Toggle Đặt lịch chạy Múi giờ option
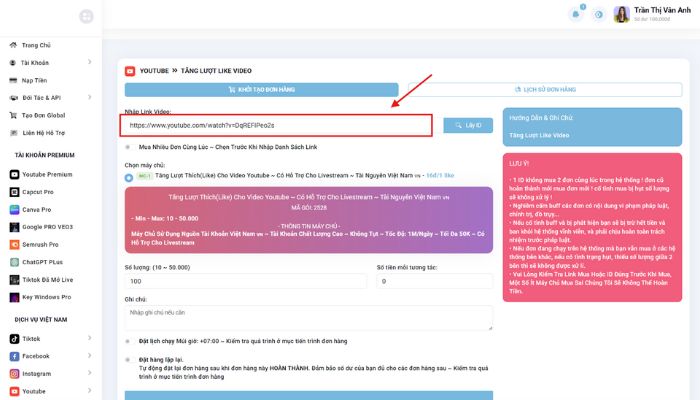This screenshot has width=700, height=400. pyautogui.click(x=128, y=341)
